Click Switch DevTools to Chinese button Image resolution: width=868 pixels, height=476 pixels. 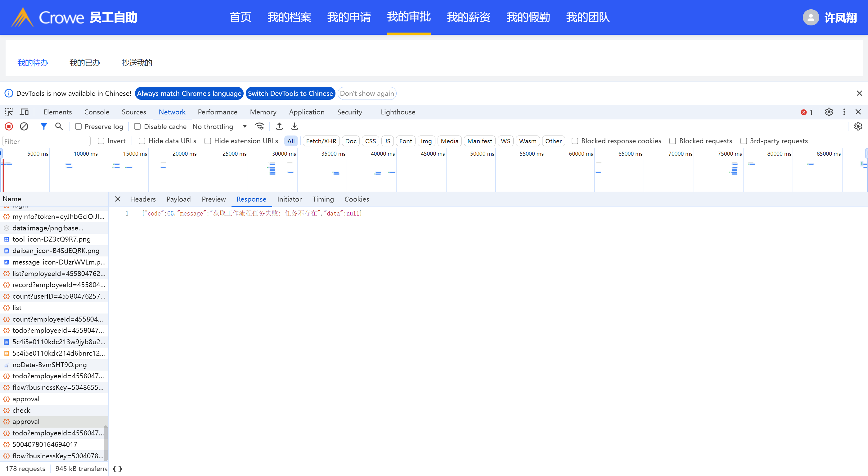point(290,94)
